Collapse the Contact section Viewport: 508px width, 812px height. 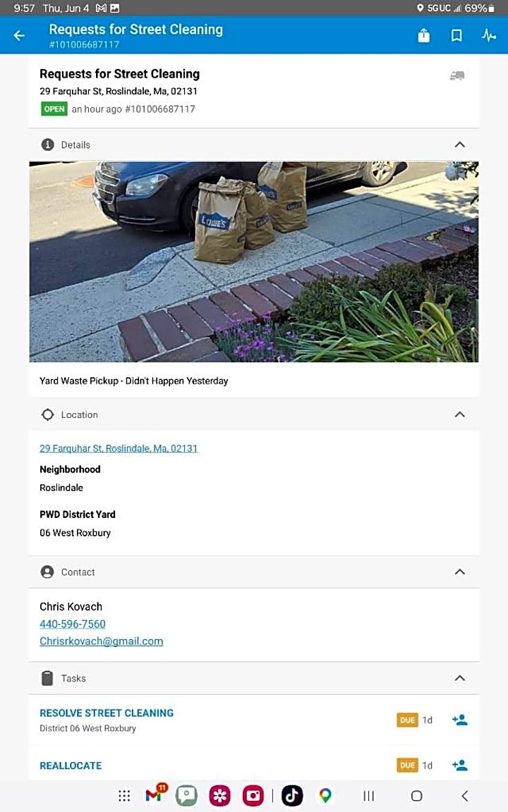click(460, 572)
